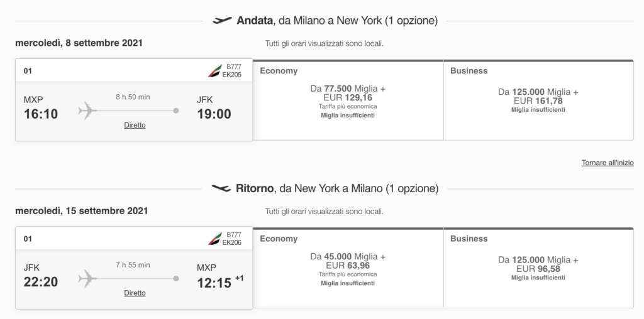Image resolution: width=644 pixels, height=319 pixels.
Task: Open the Diretto link for the return flight
Action: [x=135, y=293]
